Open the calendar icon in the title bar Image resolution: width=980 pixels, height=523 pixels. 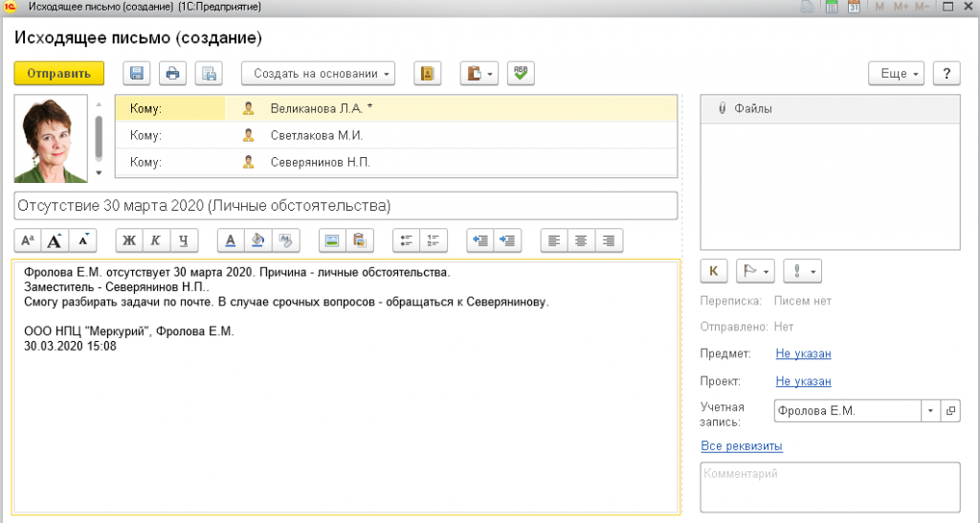click(855, 8)
